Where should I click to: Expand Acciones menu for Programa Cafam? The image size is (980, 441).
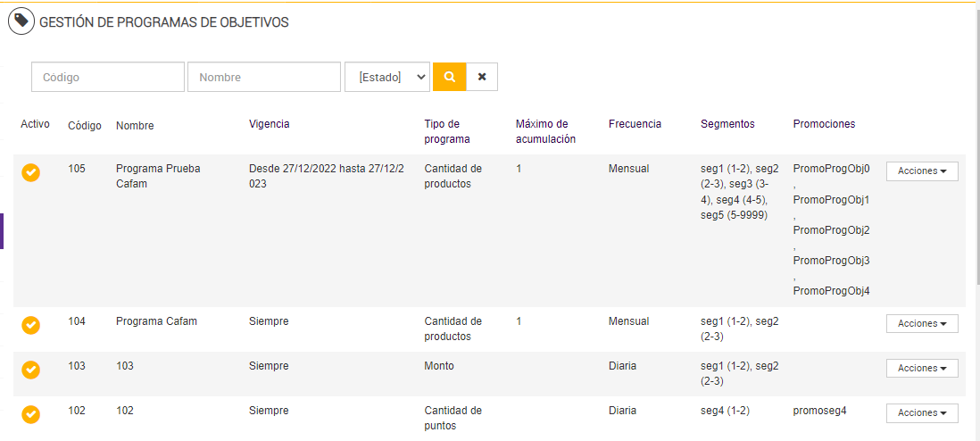tap(922, 323)
